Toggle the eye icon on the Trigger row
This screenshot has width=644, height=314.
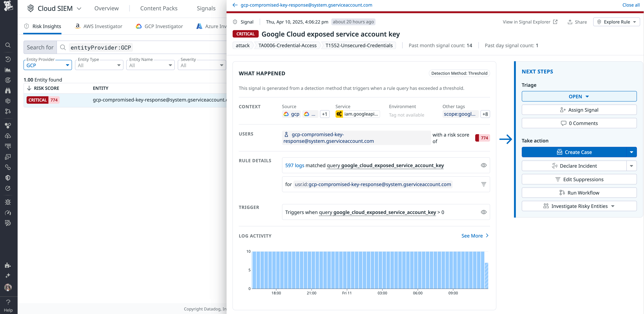(484, 212)
